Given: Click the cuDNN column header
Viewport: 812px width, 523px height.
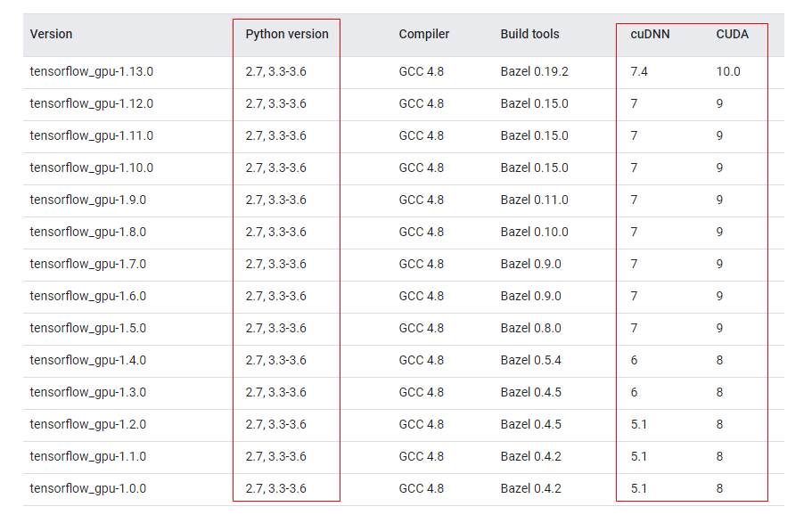Looking at the screenshot, I should pyautogui.click(x=650, y=34).
